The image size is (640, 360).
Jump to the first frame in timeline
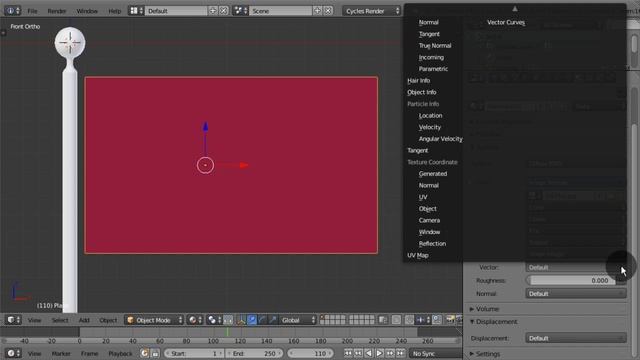click(x=348, y=353)
